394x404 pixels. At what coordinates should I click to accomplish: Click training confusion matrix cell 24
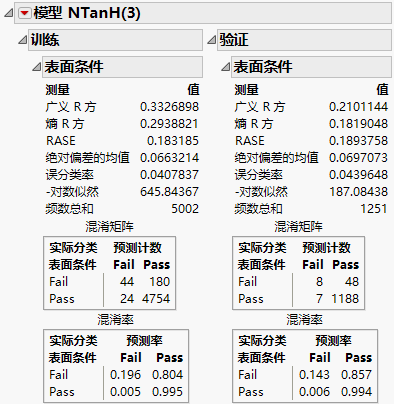[x=127, y=299]
